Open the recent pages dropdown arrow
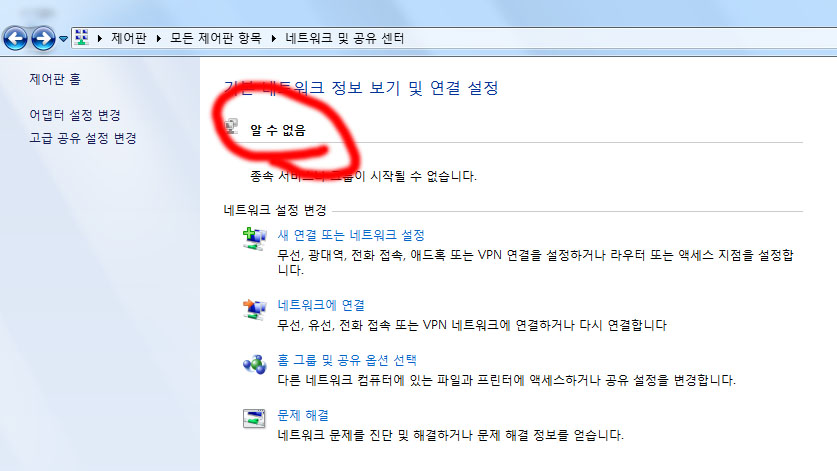The height and width of the screenshot is (471, 837). tap(64, 38)
